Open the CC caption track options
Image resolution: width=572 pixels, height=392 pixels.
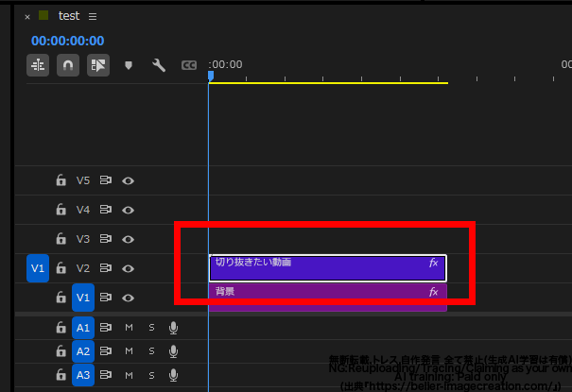(189, 65)
